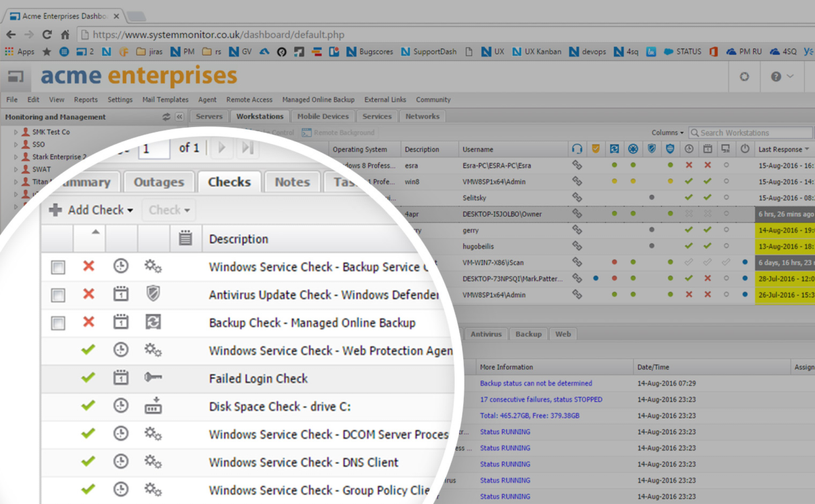
Task: Expand the SMK Test Co tree node
Action: coord(16,132)
